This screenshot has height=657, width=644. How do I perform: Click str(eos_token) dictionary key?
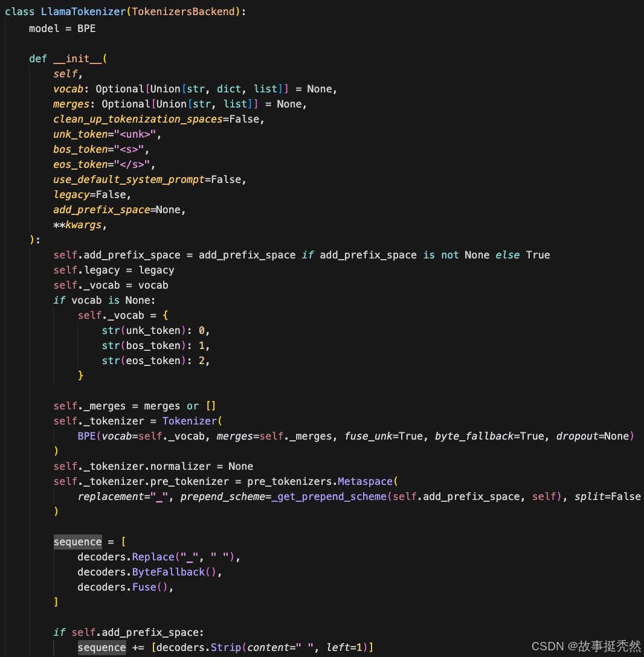(x=144, y=361)
